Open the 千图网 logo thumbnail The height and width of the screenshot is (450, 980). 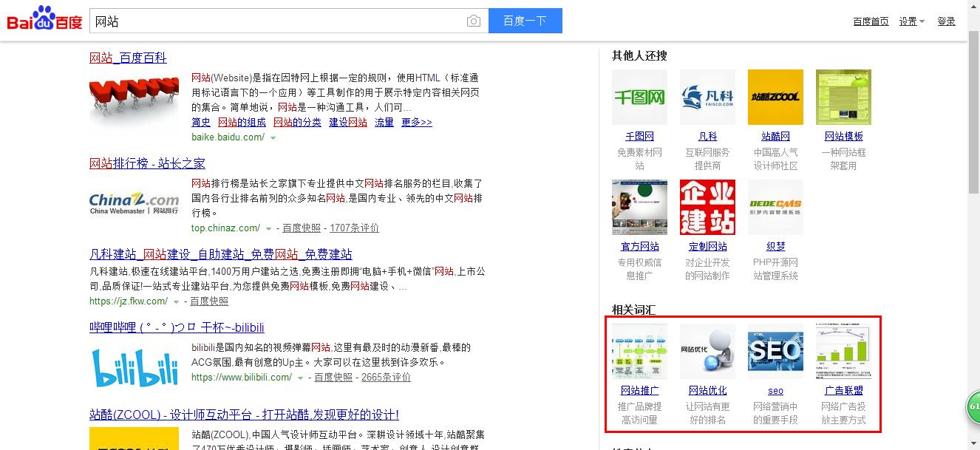coord(639,97)
